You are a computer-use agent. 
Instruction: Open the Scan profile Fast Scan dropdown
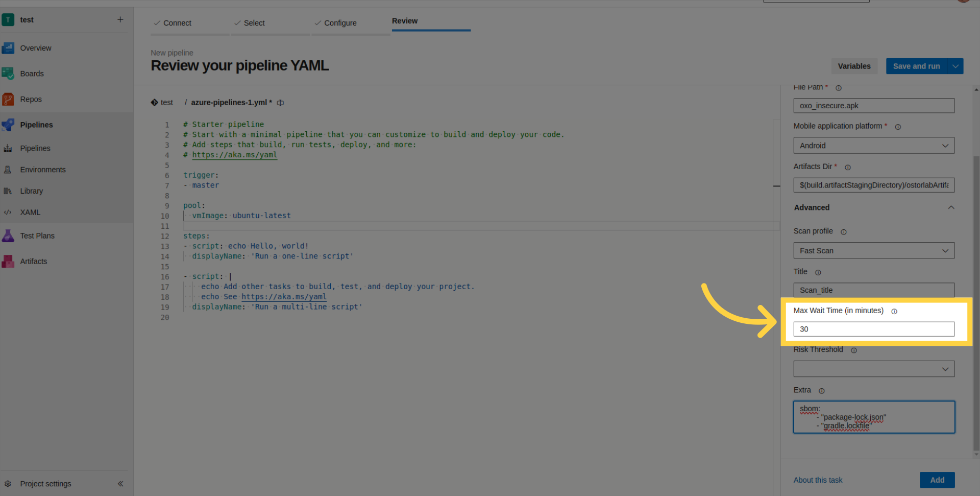point(873,251)
